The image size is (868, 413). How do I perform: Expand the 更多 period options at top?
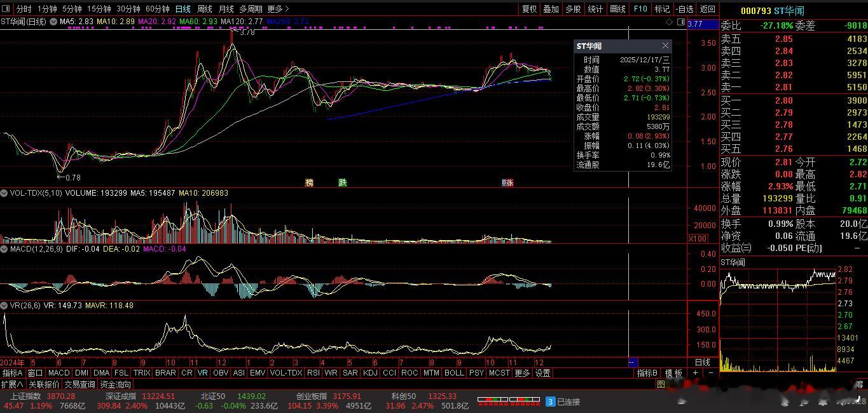(278, 9)
